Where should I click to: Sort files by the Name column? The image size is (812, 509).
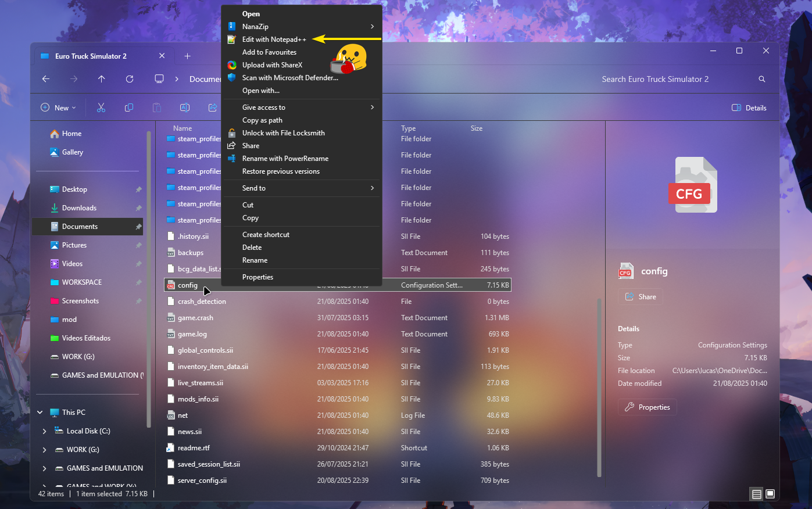pos(183,128)
